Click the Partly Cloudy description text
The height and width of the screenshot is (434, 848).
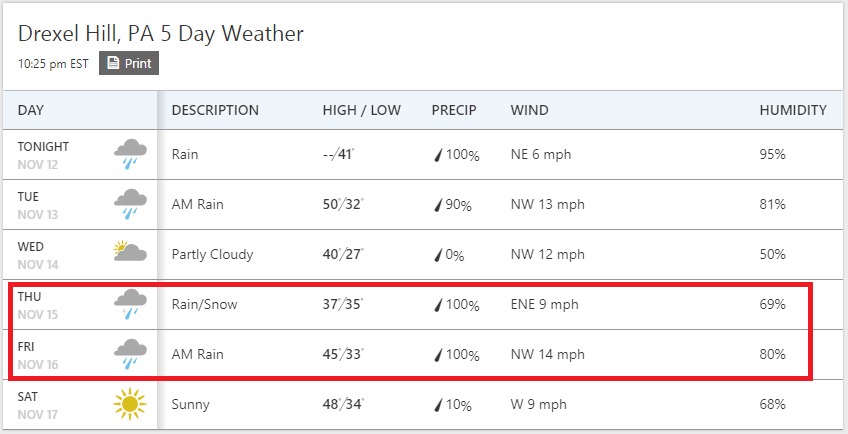coord(213,255)
